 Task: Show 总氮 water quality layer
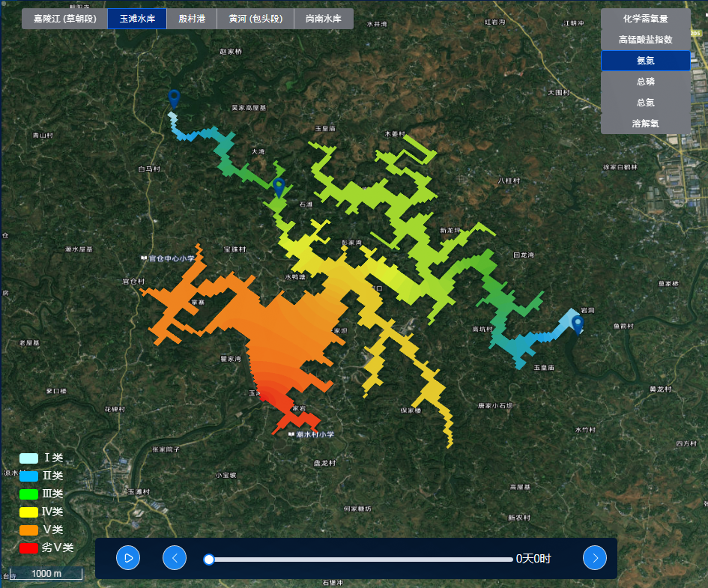tap(645, 103)
